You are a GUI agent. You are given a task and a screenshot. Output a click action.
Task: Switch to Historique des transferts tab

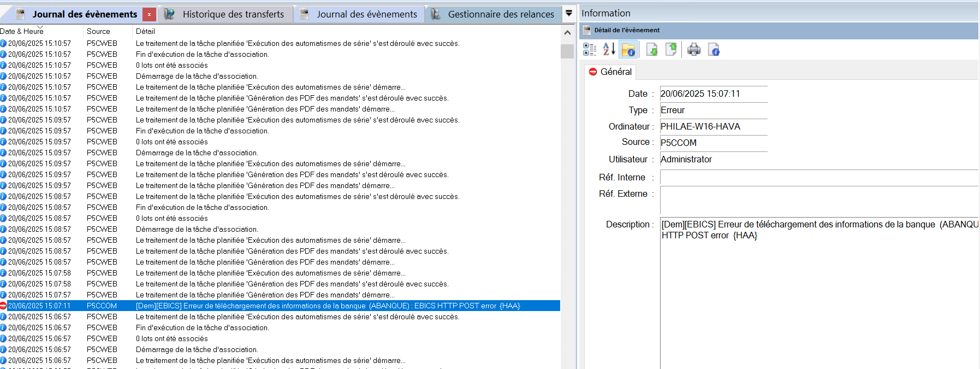233,14
